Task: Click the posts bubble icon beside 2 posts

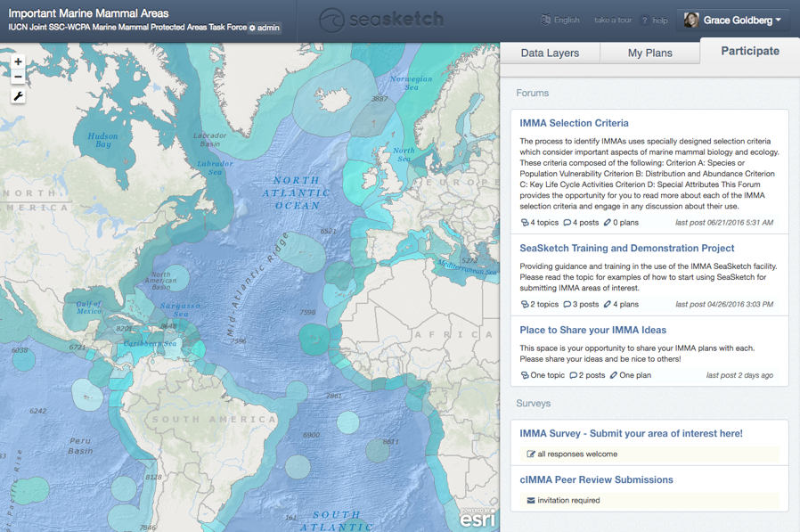Action: (573, 375)
